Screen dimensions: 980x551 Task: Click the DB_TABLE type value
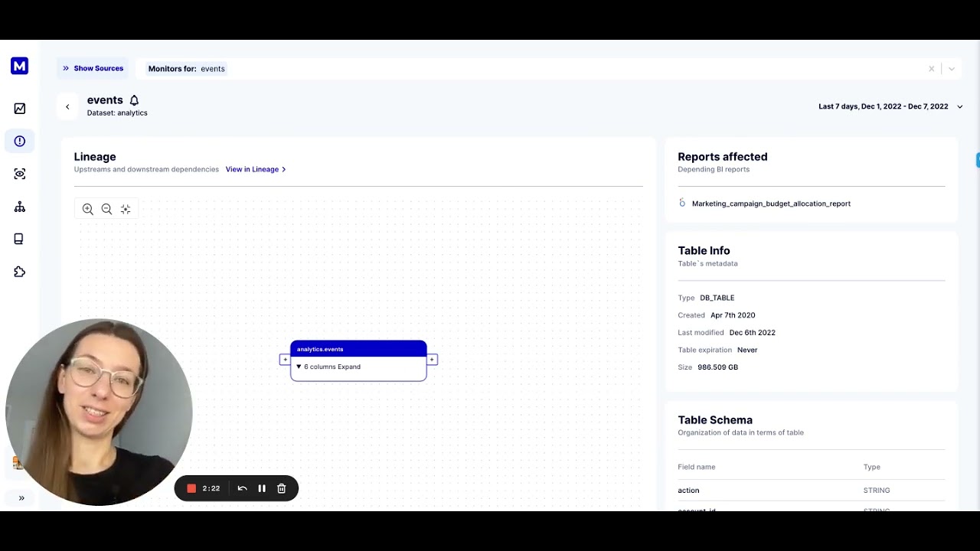[x=717, y=298]
